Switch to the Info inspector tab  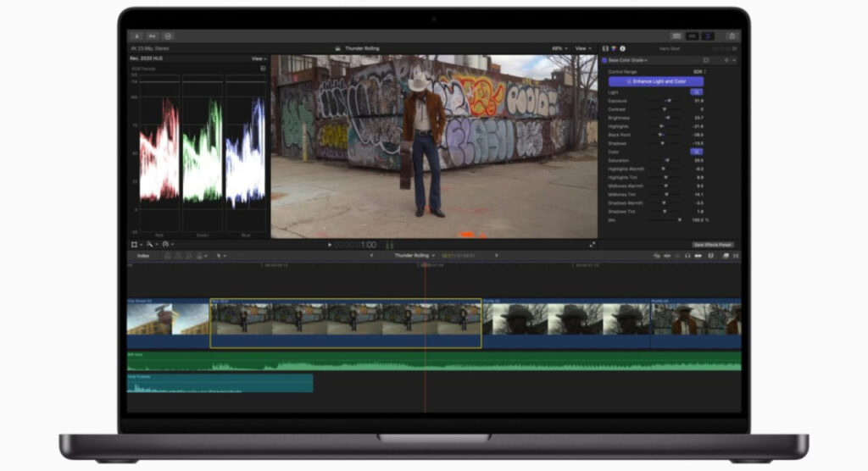(x=623, y=48)
